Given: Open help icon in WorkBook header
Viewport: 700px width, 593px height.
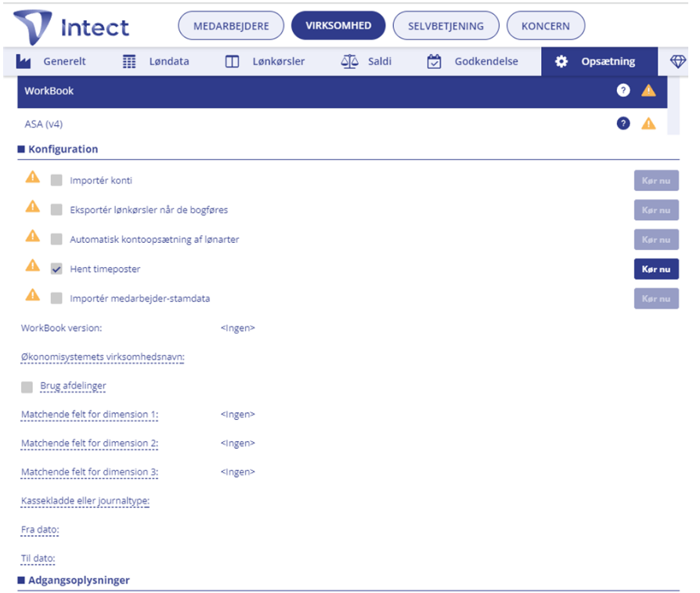Looking at the screenshot, I should click(x=623, y=91).
